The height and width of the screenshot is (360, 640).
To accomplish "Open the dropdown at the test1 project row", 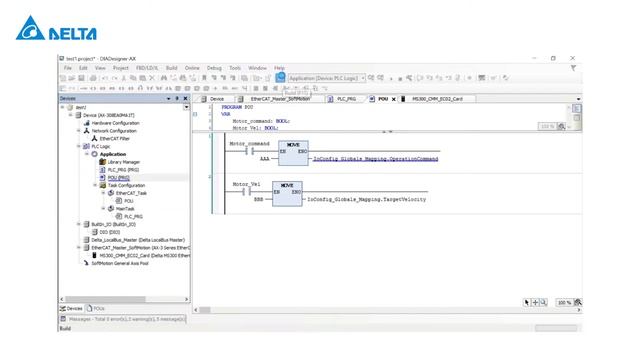I will (186, 107).
